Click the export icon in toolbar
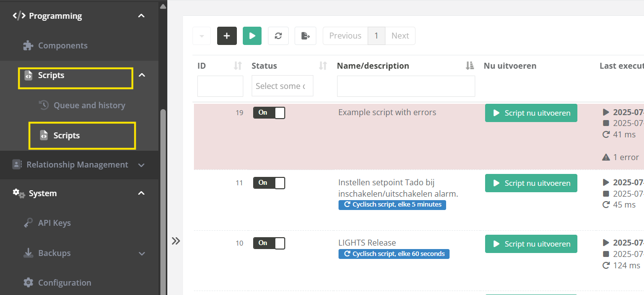Viewport: 644px width, 295px height. tap(305, 36)
